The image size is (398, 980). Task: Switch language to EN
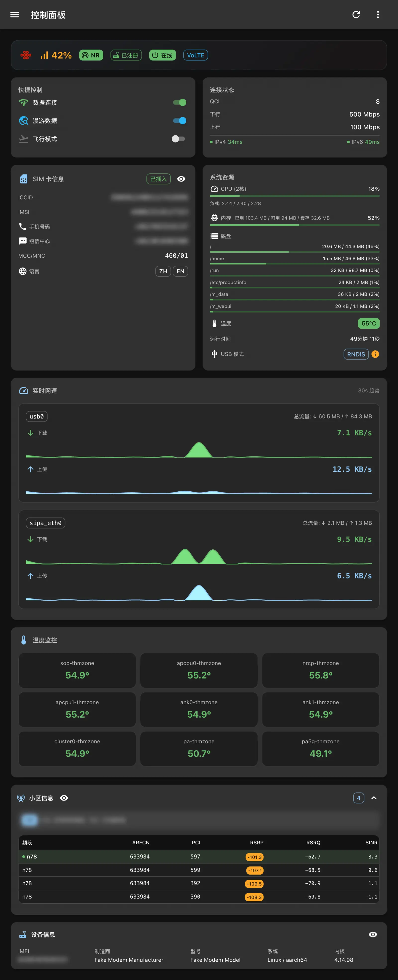click(x=180, y=271)
